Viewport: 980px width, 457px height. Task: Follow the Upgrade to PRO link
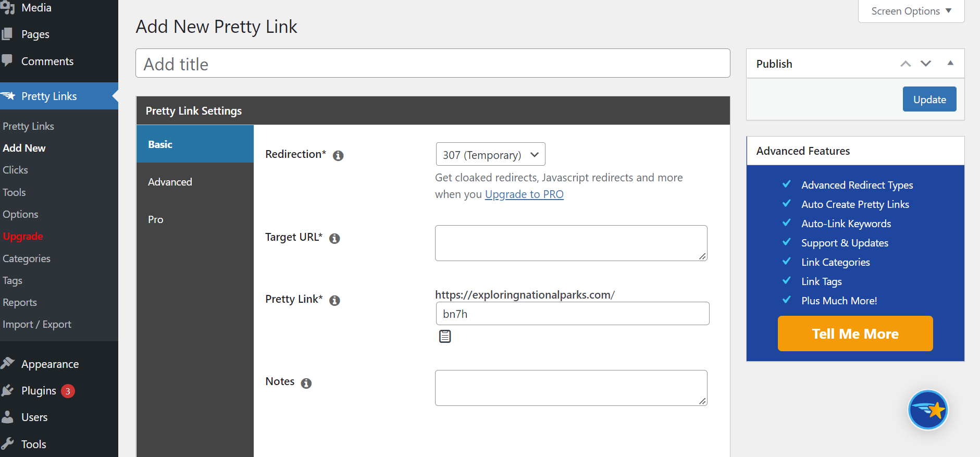coord(524,194)
